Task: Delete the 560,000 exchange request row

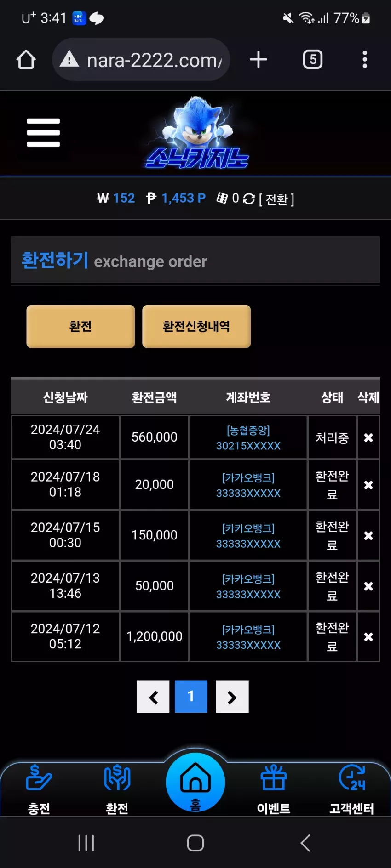Action: click(x=368, y=437)
